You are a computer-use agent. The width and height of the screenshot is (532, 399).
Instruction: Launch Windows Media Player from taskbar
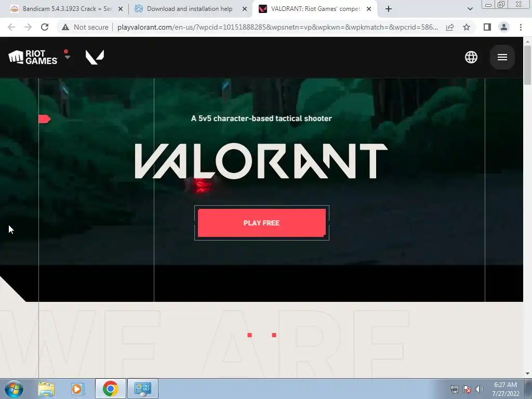[x=77, y=389]
